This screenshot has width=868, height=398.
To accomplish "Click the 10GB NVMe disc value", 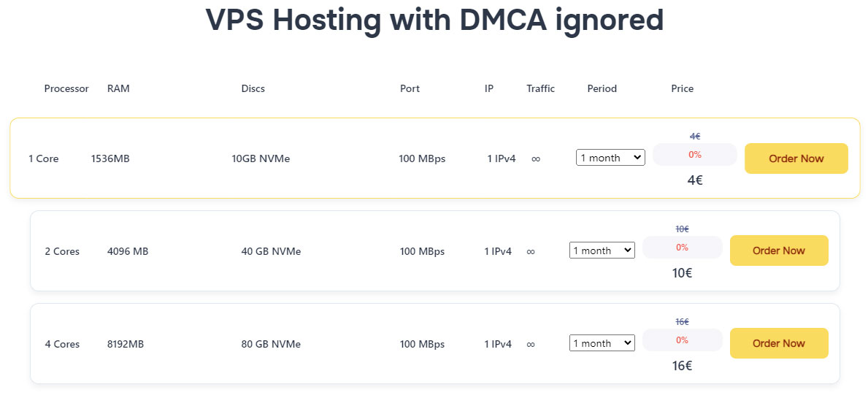I will pos(261,159).
